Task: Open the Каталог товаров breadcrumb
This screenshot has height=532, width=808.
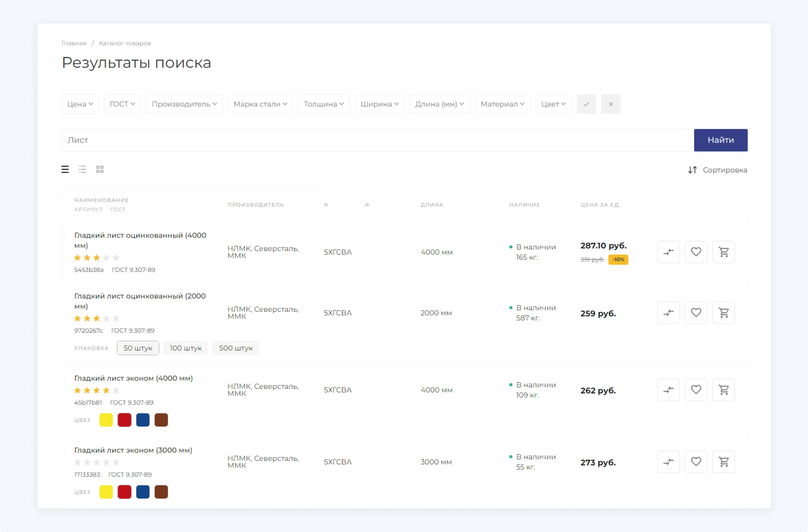Action: [x=125, y=43]
